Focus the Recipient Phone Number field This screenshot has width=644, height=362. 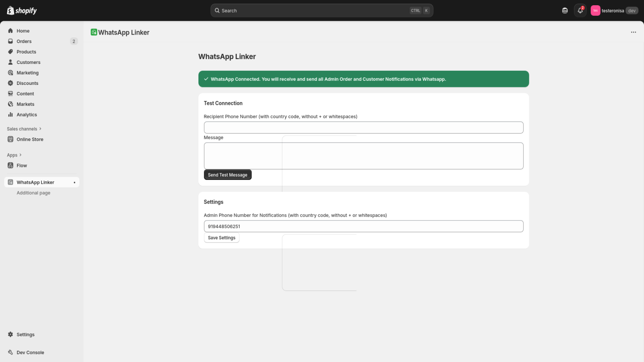point(363,128)
